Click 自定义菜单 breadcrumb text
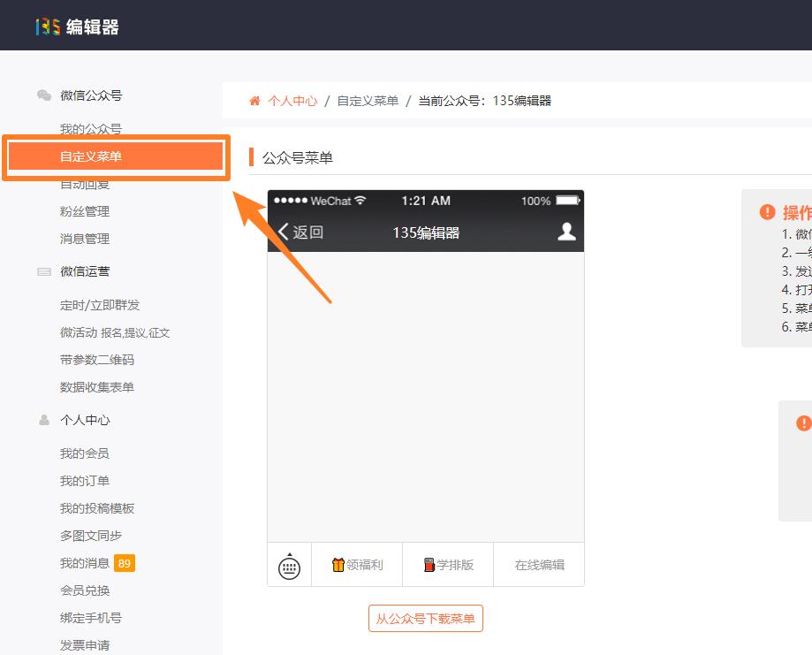 [368, 101]
